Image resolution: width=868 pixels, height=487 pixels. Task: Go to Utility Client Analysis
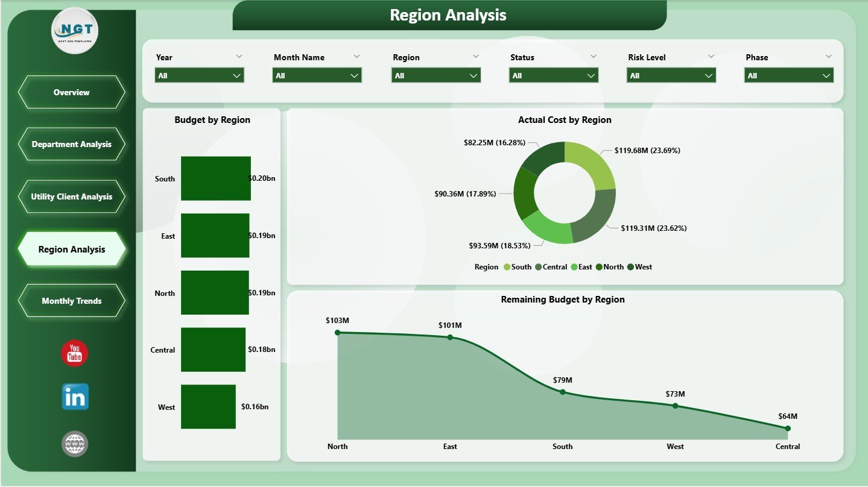pyautogui.click(x=71, y=196)
